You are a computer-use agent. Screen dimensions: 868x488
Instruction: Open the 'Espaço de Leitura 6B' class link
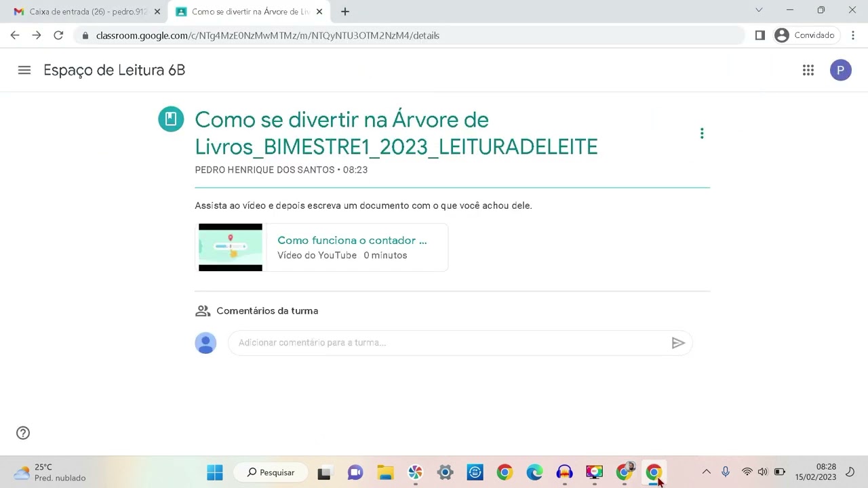(114, 70)
